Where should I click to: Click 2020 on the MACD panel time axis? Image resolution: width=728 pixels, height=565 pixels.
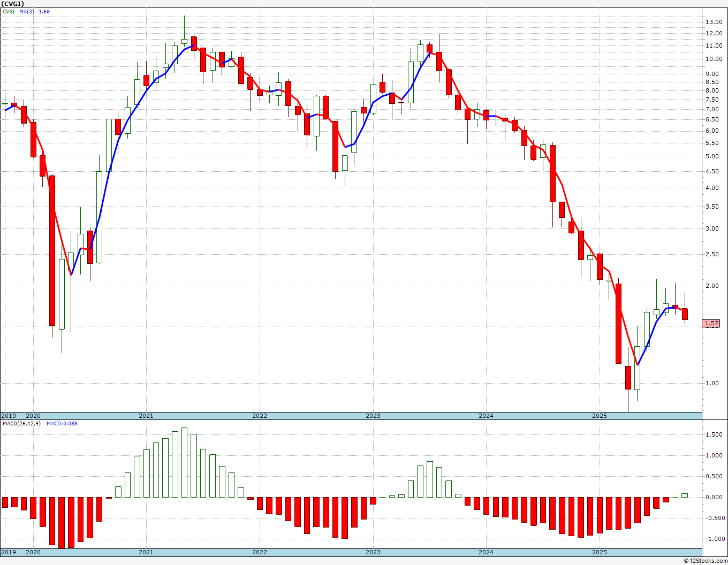point(33,552)
